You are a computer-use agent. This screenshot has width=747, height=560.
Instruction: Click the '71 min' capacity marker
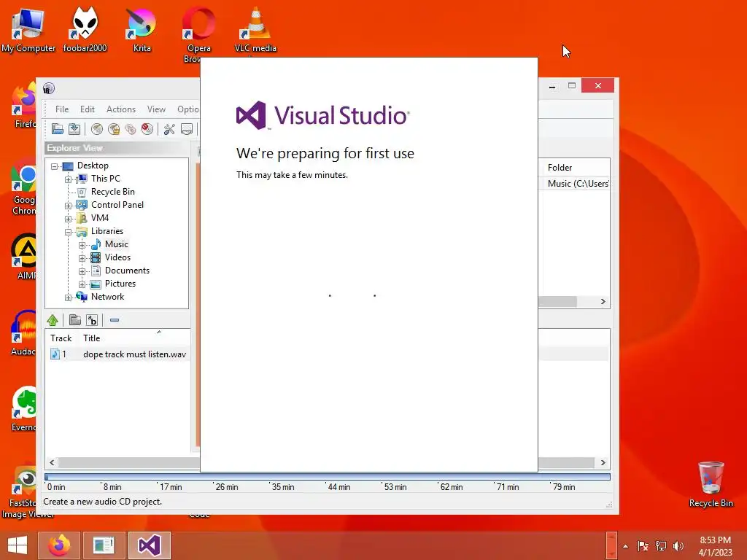[x=508, y=486]
